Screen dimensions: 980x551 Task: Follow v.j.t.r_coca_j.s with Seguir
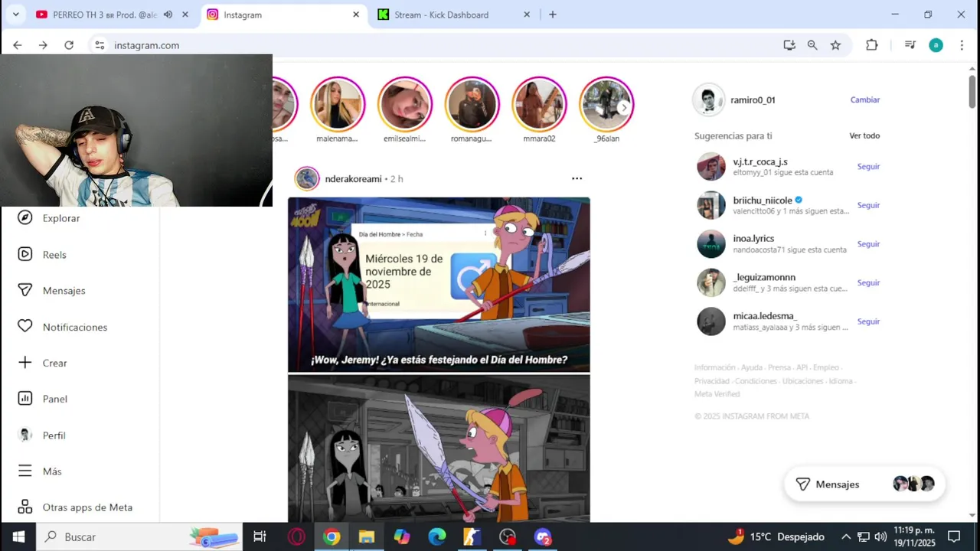pyautogui.click(x=868, y=166)
